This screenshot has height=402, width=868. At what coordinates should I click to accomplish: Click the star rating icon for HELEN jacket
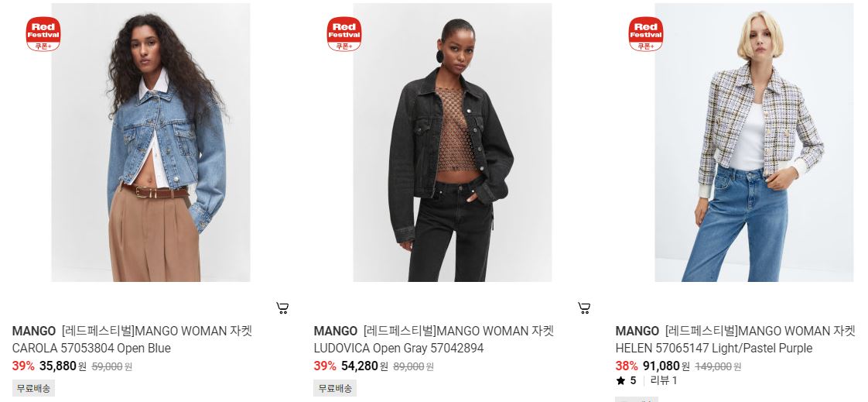click(x=620, y=381)
